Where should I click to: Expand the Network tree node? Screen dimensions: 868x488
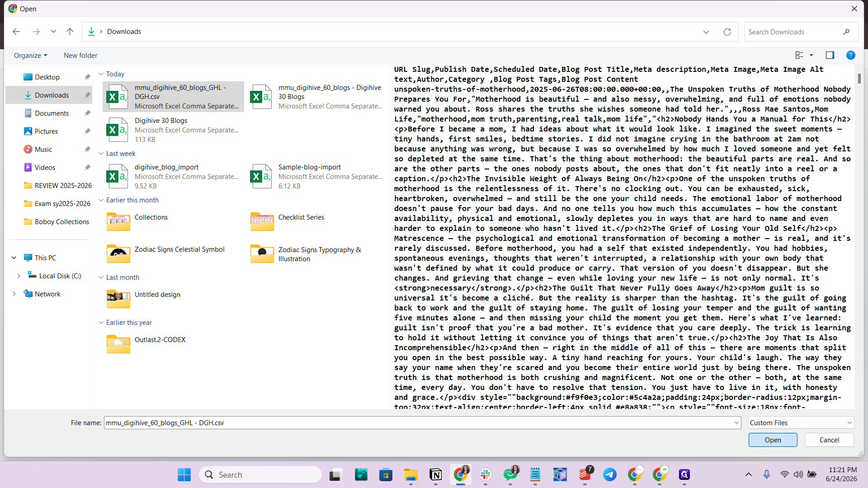14,294
